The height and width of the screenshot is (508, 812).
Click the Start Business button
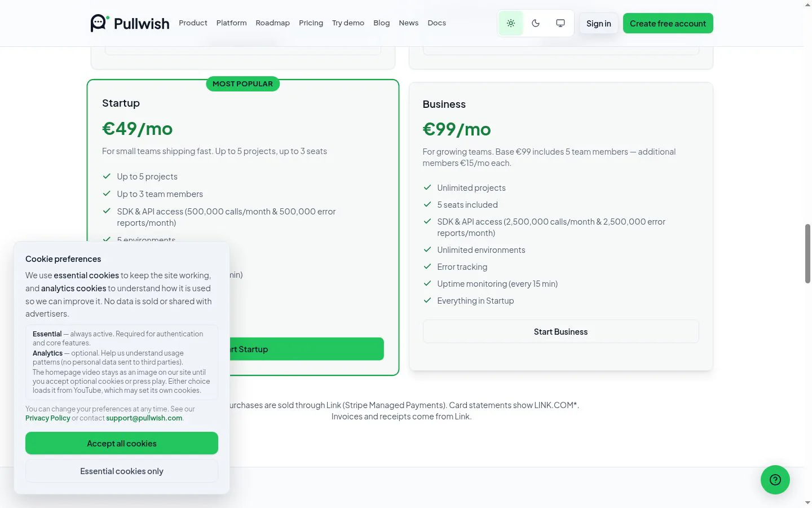pos(561,331)
